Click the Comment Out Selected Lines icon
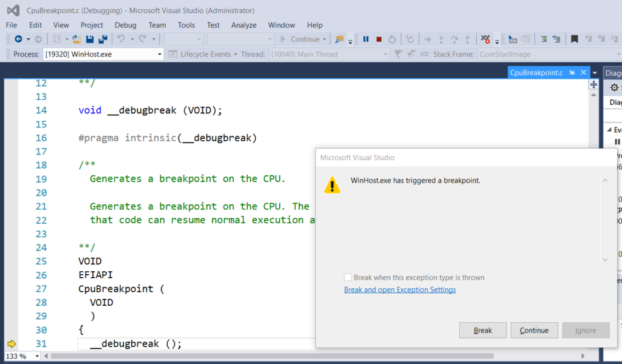 [544, 39]
